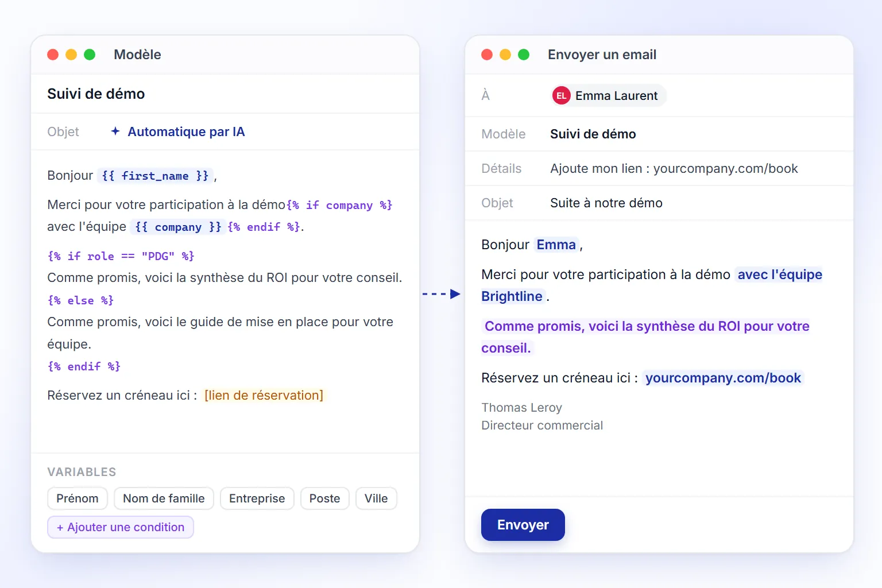This screenshot has width=882, height=588.
Task: Send the email with Envoyer button
Action: coord(523,525)
